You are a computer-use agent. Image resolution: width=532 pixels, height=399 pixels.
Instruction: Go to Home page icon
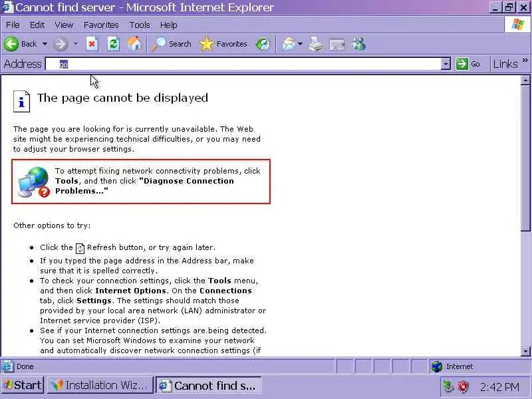(x=134, y=44)
